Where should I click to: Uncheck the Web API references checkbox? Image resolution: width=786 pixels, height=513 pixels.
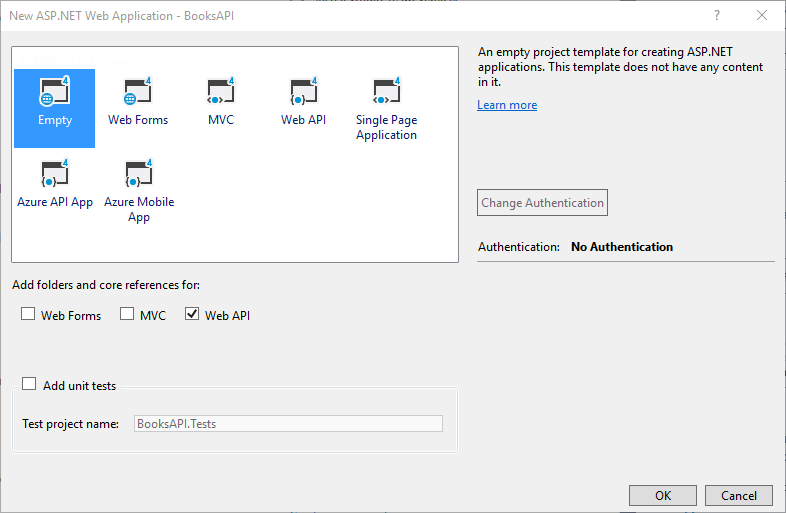click(192, 315)
